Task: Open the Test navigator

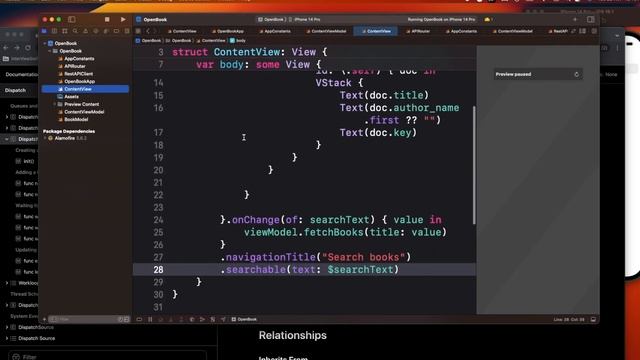Action: (96, 31)
